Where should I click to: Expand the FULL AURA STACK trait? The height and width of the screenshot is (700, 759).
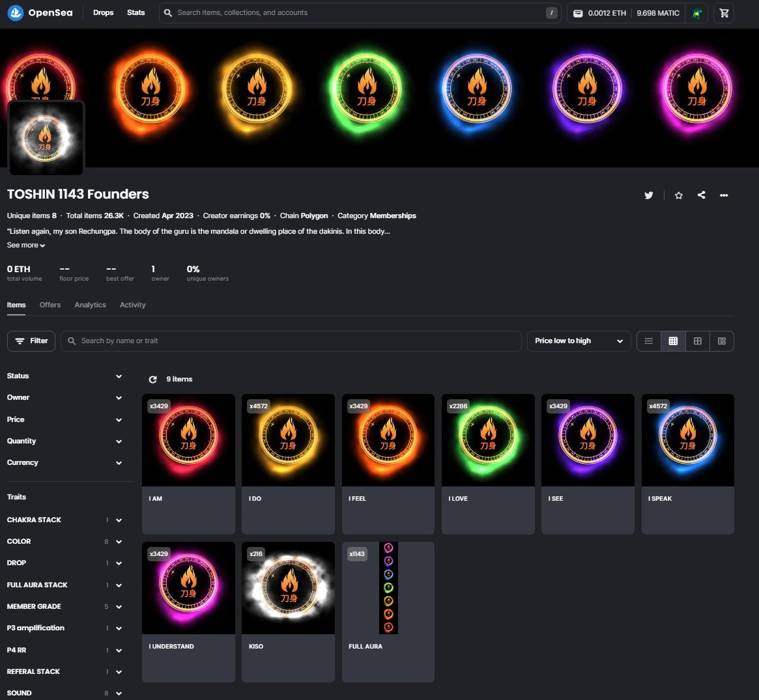[65, 585]
